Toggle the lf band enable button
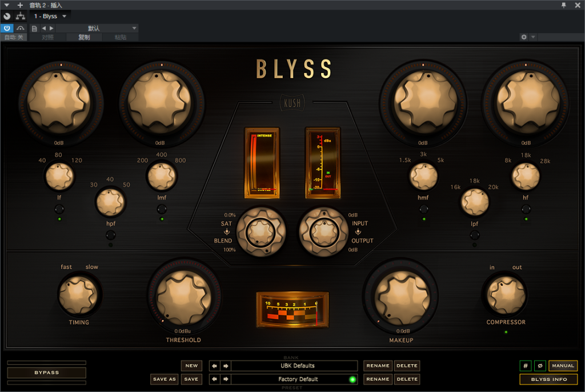The width and height of the screenshot is (585, 392). tap(59, 209)
